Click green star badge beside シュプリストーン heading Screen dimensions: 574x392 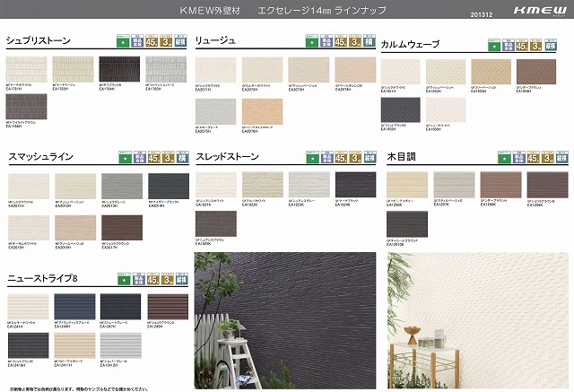coord(123,41)
